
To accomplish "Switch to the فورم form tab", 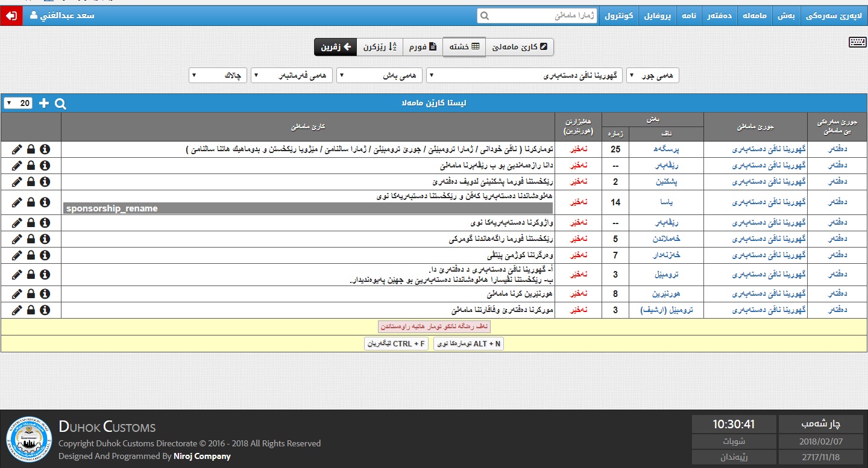I will click(x=423, y=47).
